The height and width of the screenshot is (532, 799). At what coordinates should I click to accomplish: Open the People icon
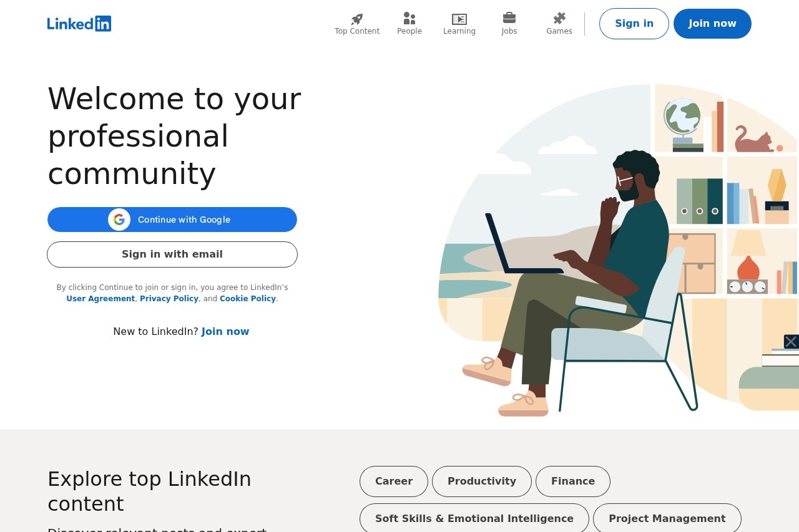(409, 19)
